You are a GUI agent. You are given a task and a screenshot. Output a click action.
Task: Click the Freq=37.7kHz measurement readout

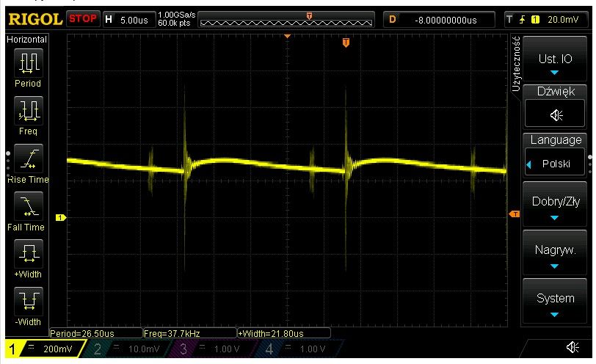click(x=189, y=333)
